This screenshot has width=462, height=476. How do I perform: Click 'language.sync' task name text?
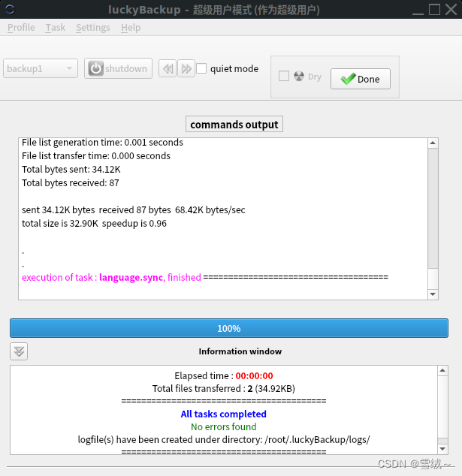[131, 278]
